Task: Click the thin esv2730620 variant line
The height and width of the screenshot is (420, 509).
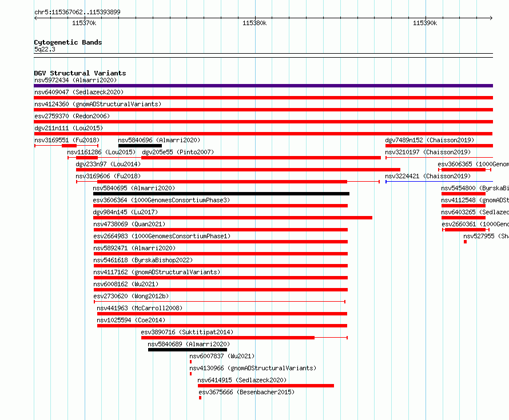Action: [x=220, y=302]
